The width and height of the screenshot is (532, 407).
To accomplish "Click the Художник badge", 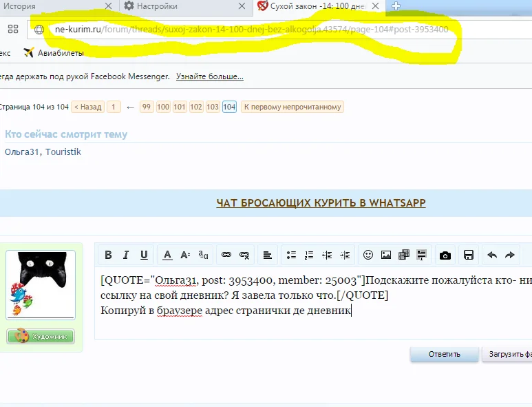I will tap(41, 336).
